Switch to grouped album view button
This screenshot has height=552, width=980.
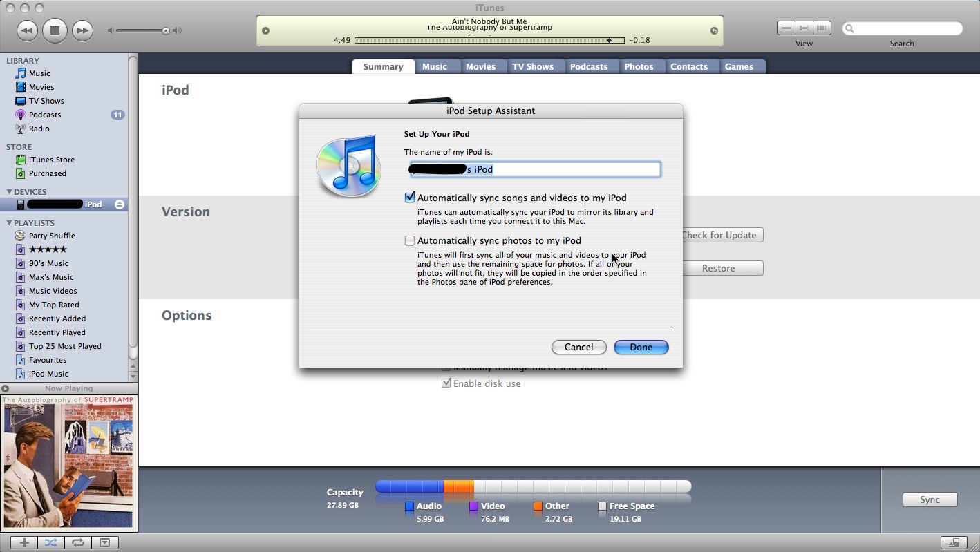click(x=804, y=28)
